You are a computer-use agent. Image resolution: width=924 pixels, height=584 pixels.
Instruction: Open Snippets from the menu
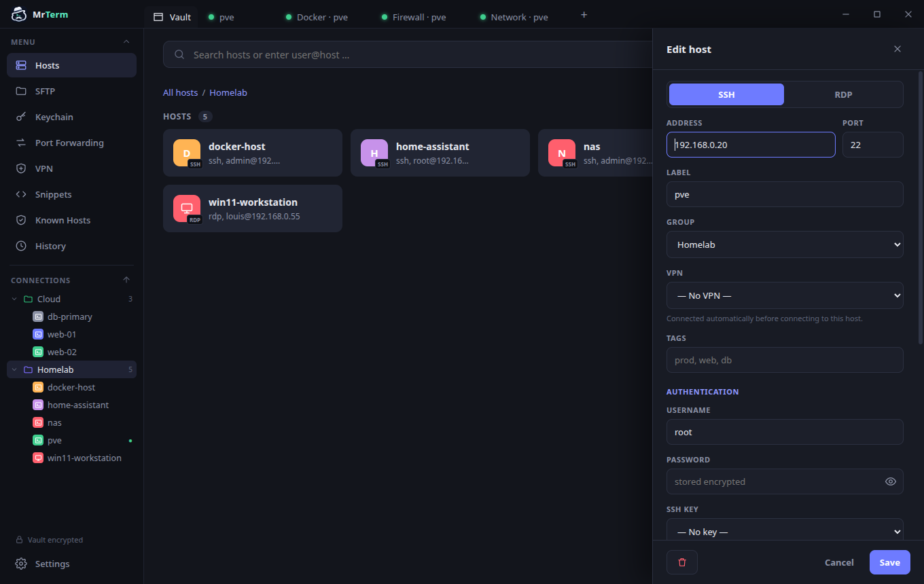click(71, 194)
